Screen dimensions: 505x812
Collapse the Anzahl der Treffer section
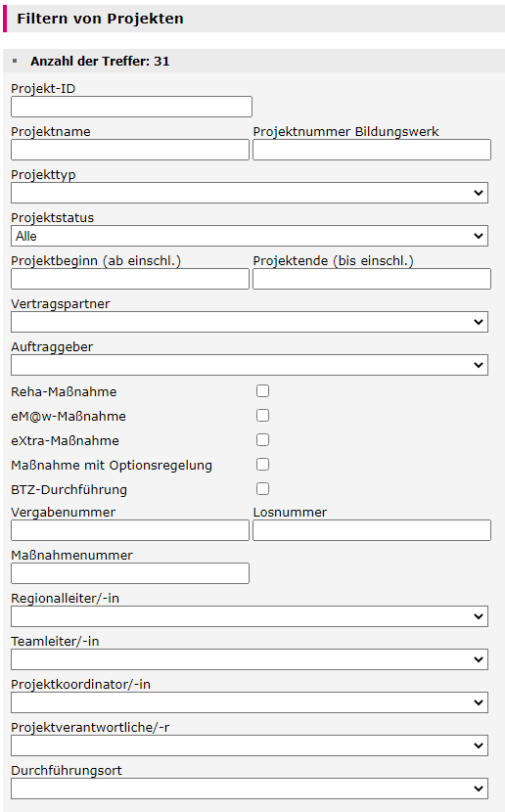[15, 61]
